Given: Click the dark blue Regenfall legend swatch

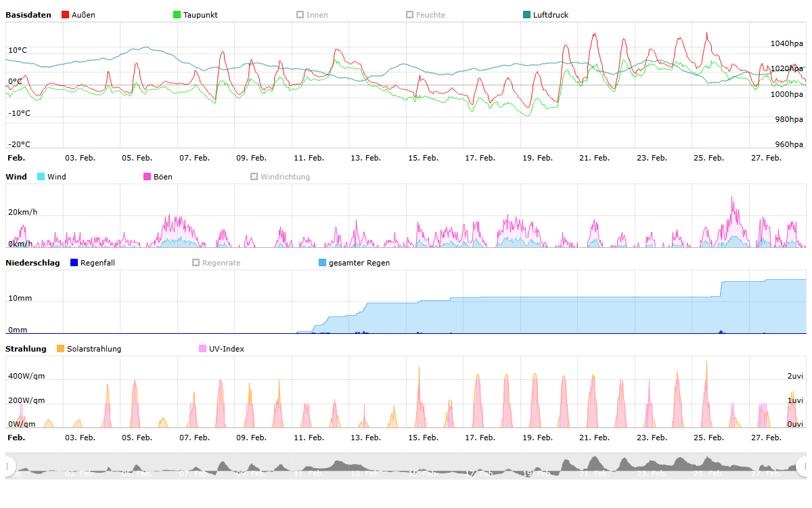Looking at the screenshot, I should pyautogui.click(x=74, y=263).
